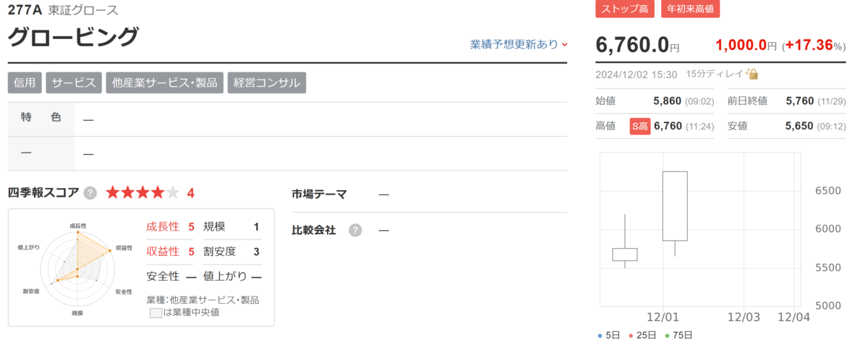Click the 特色 row label
The width and height of the screenshot is (868, 342).
41,118
